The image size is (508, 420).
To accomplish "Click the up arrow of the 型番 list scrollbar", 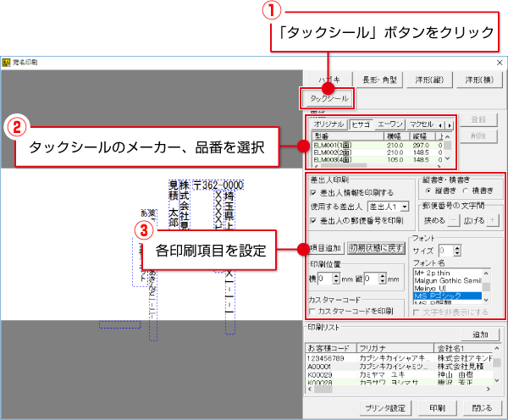I will click(x=447, y=137).
